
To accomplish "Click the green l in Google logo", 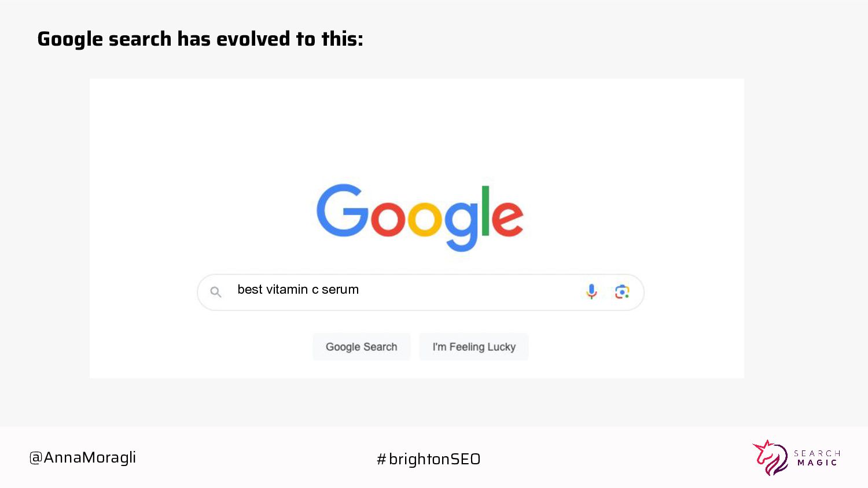I will [x=485, y=211].
